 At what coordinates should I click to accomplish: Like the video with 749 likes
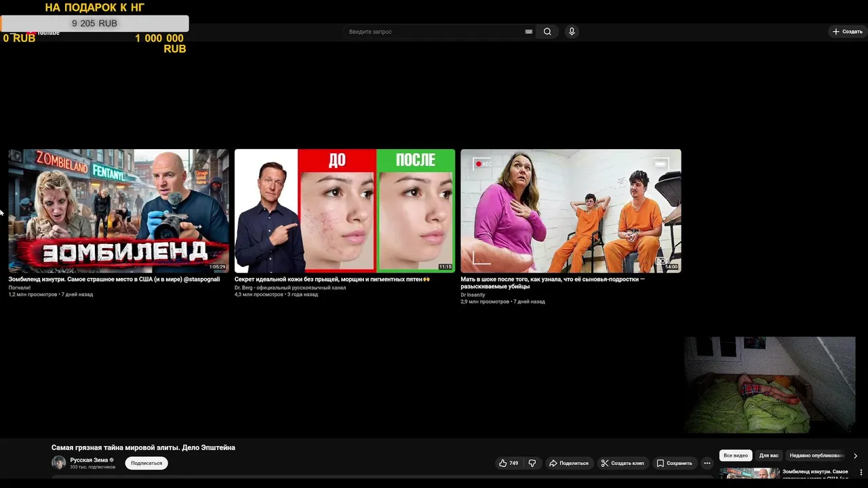(509, 463)
